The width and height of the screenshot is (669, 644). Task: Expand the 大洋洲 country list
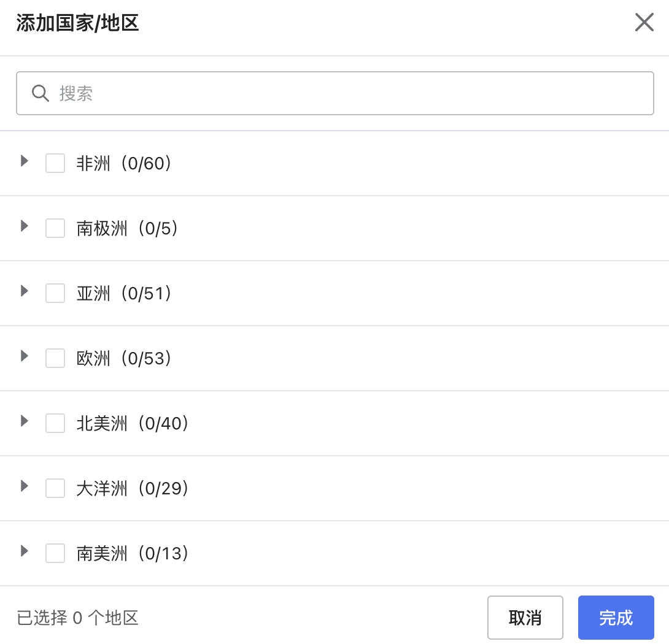pyautogui.click(x=24, y=486)
